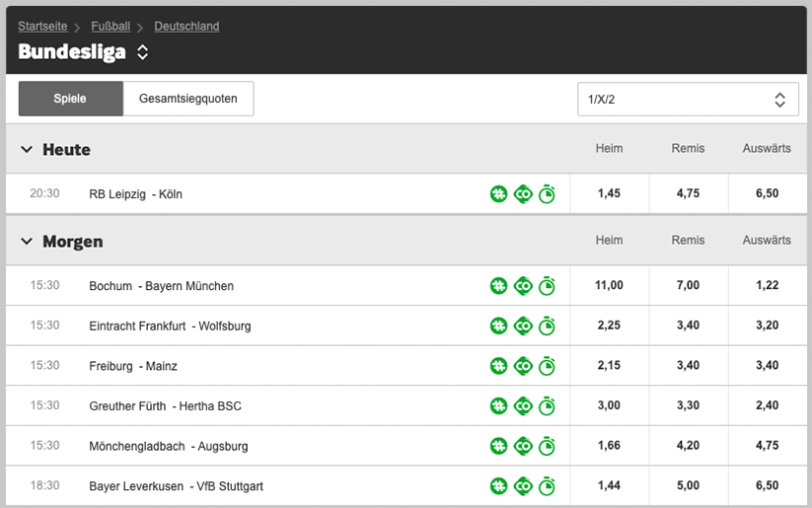The image size is (812, 508).
Task: Pick Wolfsburg away odds 3,20
Action: 768,326
